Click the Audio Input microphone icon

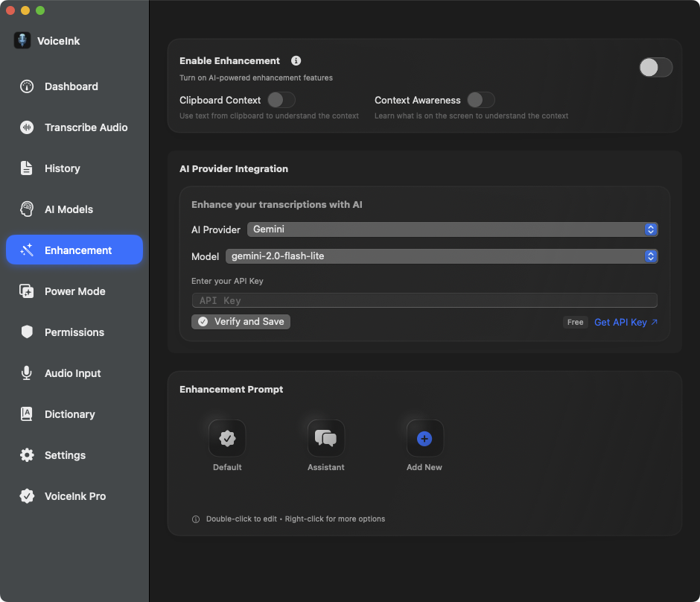click(27, 373)
